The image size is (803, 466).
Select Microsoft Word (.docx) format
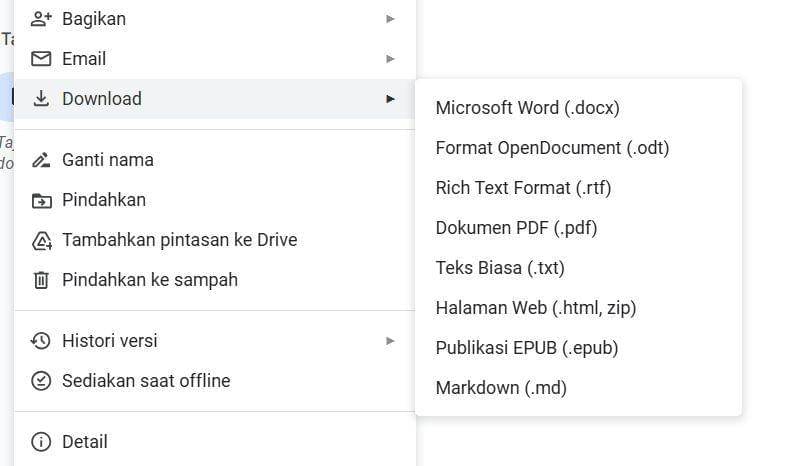(x=527, y=108)
